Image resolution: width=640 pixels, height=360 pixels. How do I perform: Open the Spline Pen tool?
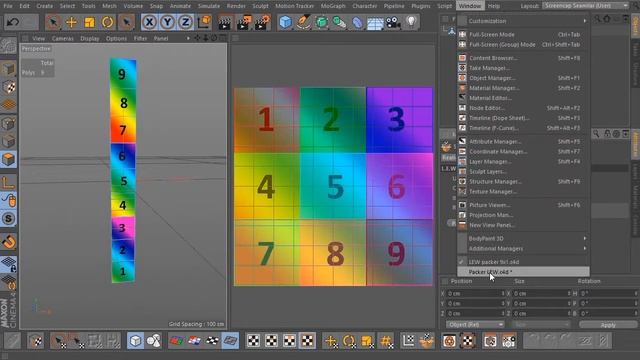point(303,22)
